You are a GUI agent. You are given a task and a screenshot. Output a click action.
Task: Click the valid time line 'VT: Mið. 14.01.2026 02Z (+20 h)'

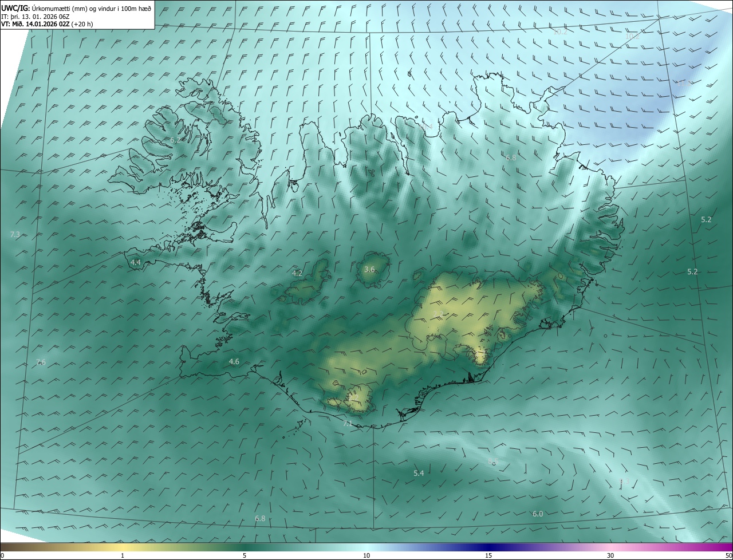(48, 24)
